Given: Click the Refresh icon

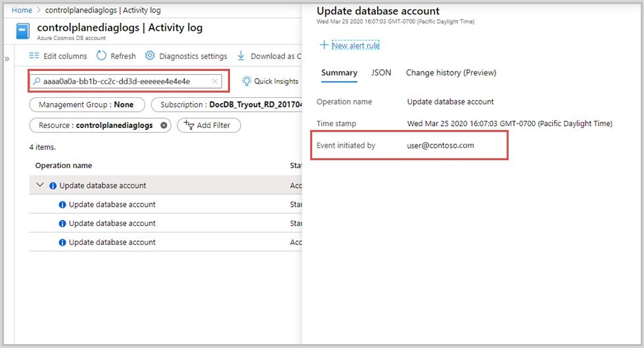Looking at the screenshot, I should click(101, 56).
